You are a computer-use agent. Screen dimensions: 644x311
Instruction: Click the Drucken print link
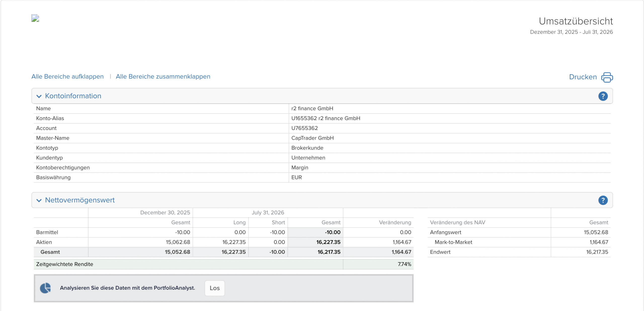(583, 77)
